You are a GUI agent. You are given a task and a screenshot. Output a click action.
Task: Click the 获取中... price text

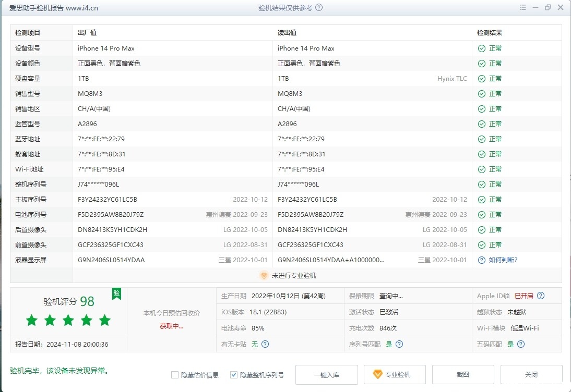(x=172, y=326)
